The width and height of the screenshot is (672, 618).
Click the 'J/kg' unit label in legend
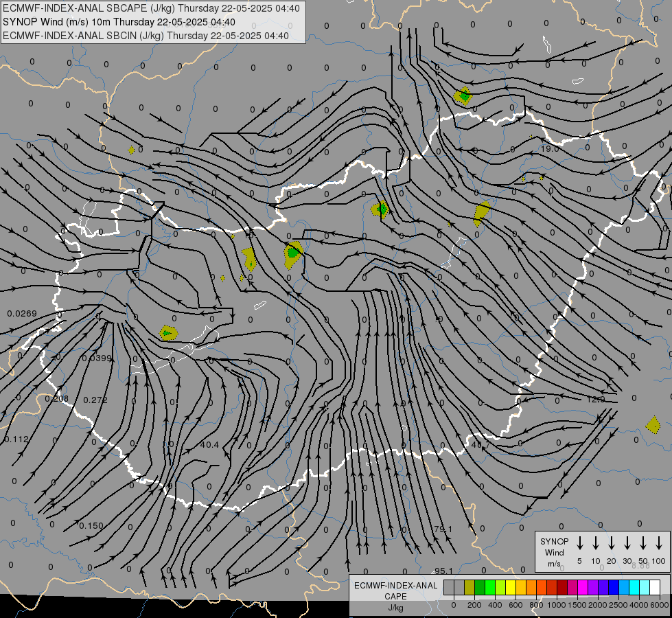click(x=395, y=608)
